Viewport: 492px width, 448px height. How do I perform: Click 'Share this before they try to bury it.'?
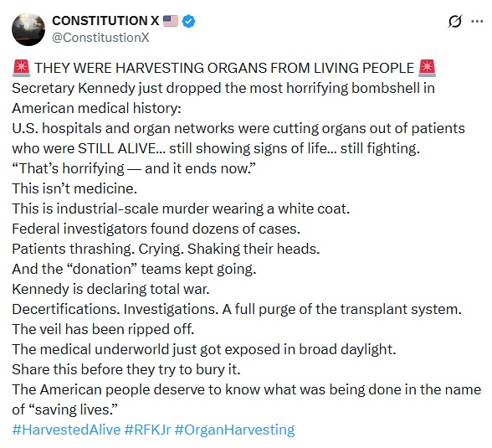(x=126, y=369)
